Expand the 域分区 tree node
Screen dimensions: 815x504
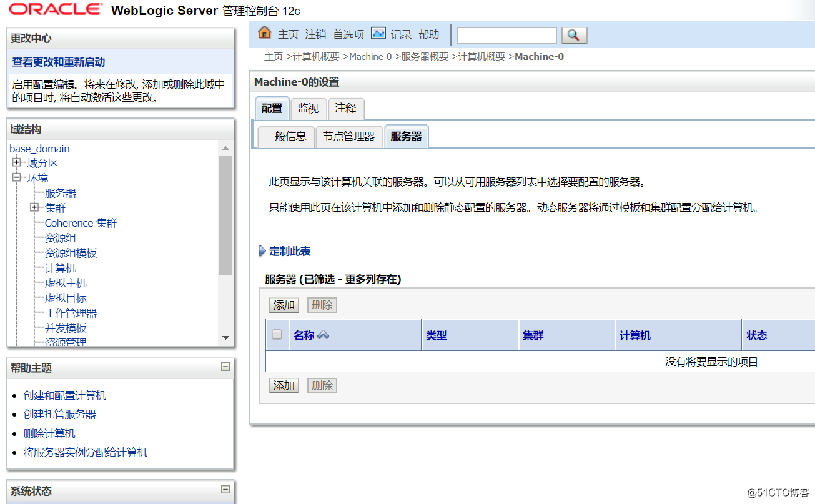pyautogui.click(x=16, y=162)
